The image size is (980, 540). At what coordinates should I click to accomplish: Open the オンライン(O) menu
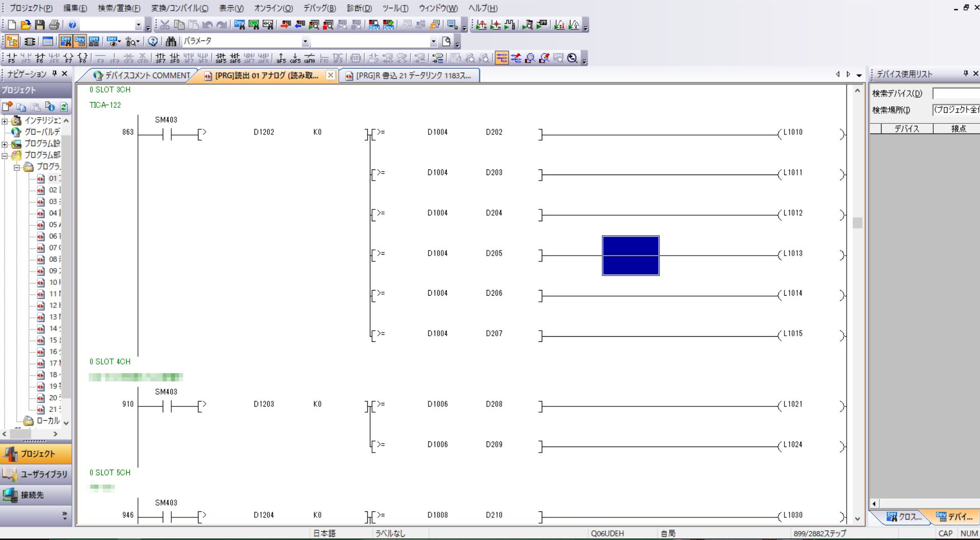(273, 8)
